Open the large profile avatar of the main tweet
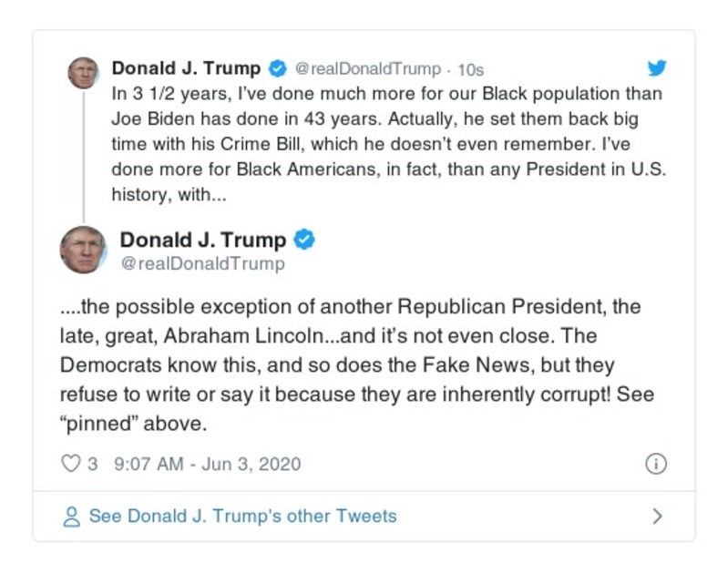This screenshot has height=574, width=728. coord(84,250)
